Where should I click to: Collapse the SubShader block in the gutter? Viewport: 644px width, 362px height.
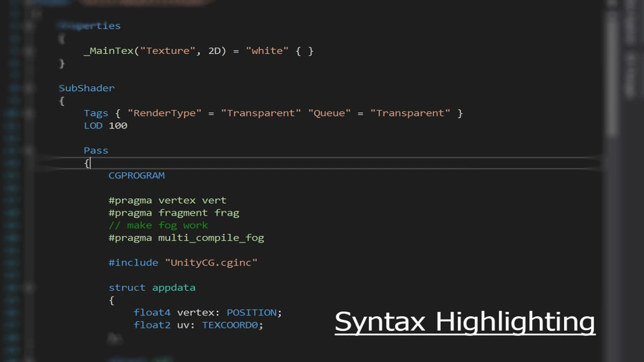[29, 88]
